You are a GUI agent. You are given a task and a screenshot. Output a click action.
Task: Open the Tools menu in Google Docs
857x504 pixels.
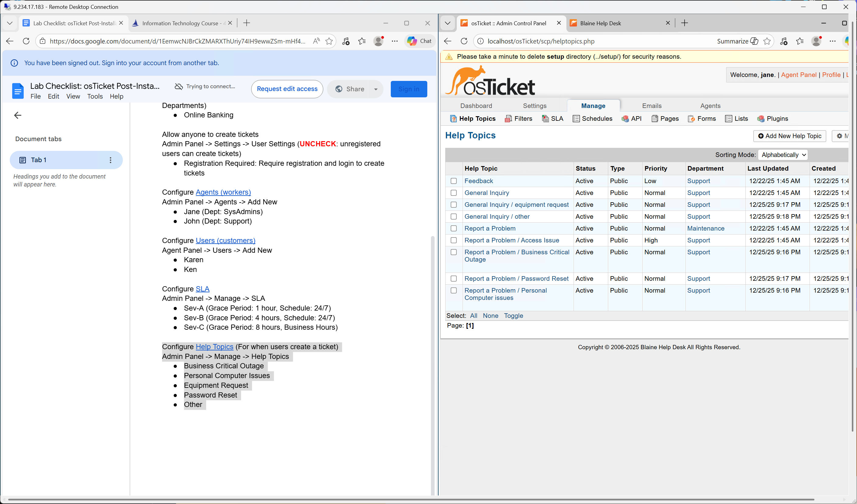click(95, 97)
